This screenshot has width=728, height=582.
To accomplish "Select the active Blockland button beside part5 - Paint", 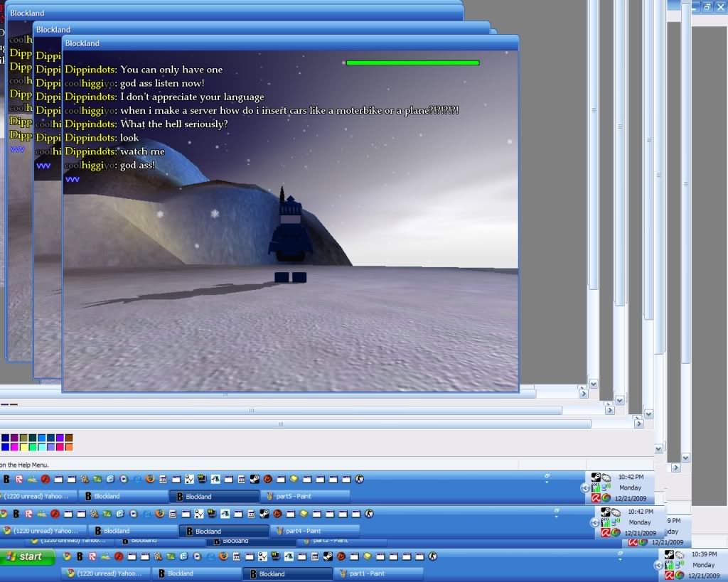I will 215,496.
